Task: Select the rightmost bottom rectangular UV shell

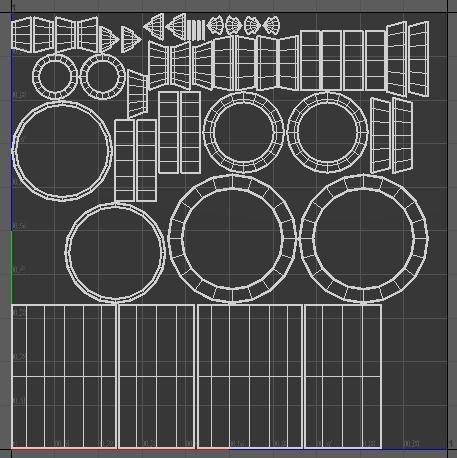Action: (x=343, y=376)
